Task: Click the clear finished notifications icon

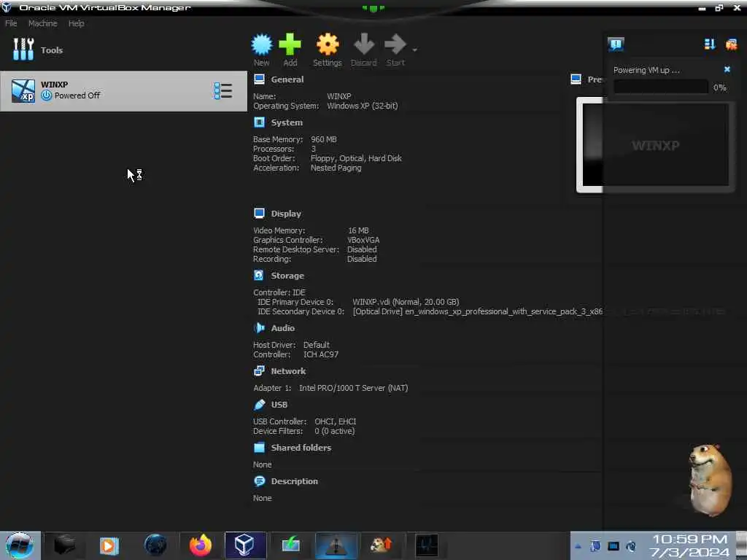Action: [x=731, y=44]
